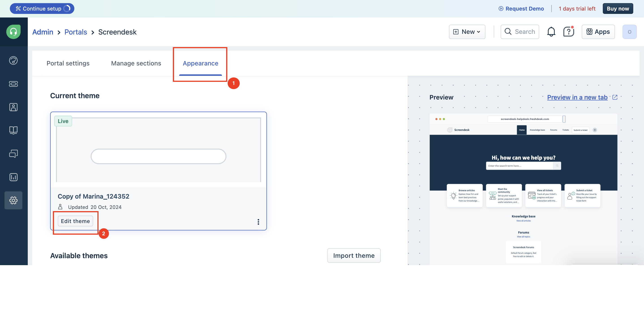Open the solutions book sidebar icon
Screen dimensions: 644x312
coord(13,130)
